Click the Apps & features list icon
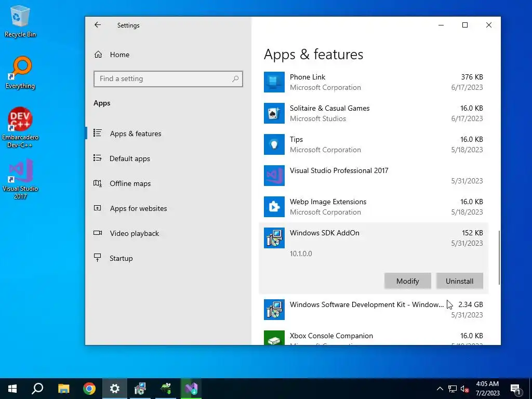 click(x=97, y=133)
